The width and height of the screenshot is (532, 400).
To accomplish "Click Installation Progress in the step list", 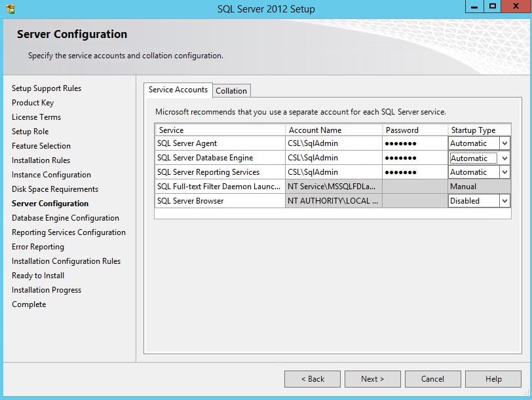I will click(47, 290).
